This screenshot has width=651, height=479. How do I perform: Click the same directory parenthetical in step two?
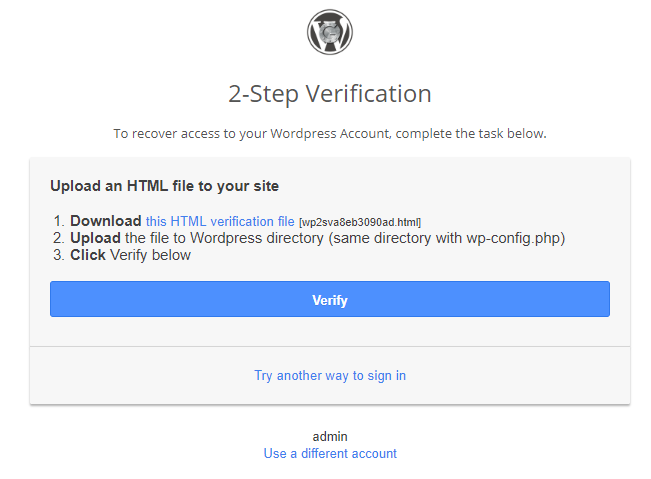(447, 238)
